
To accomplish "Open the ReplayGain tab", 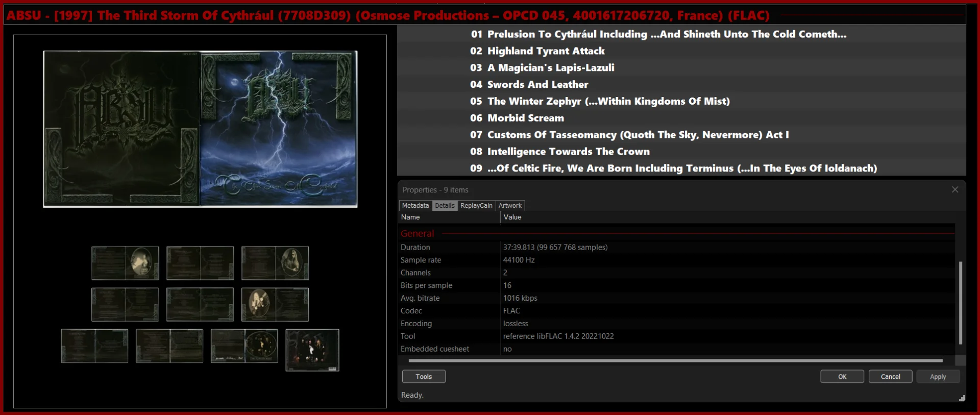I will click(476, 205).
